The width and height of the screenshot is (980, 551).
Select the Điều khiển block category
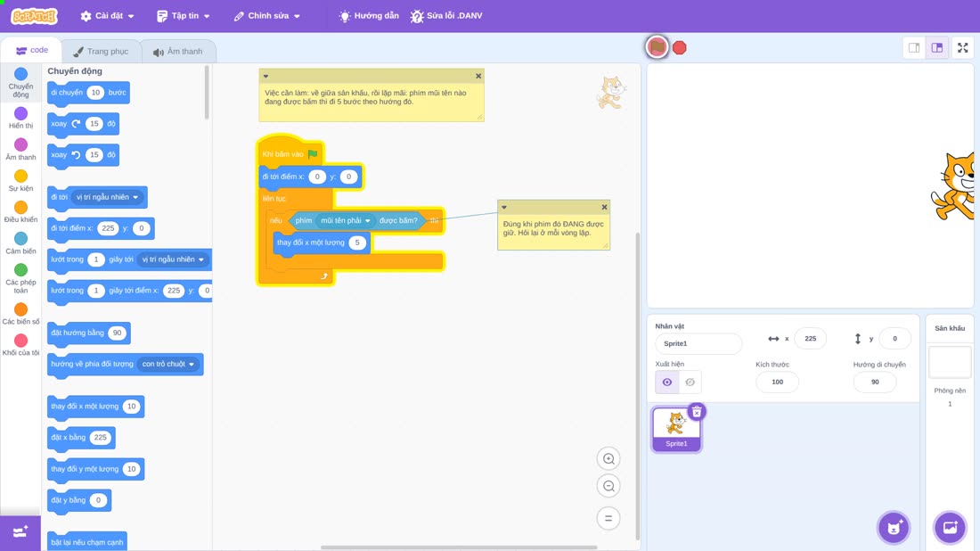20,212
